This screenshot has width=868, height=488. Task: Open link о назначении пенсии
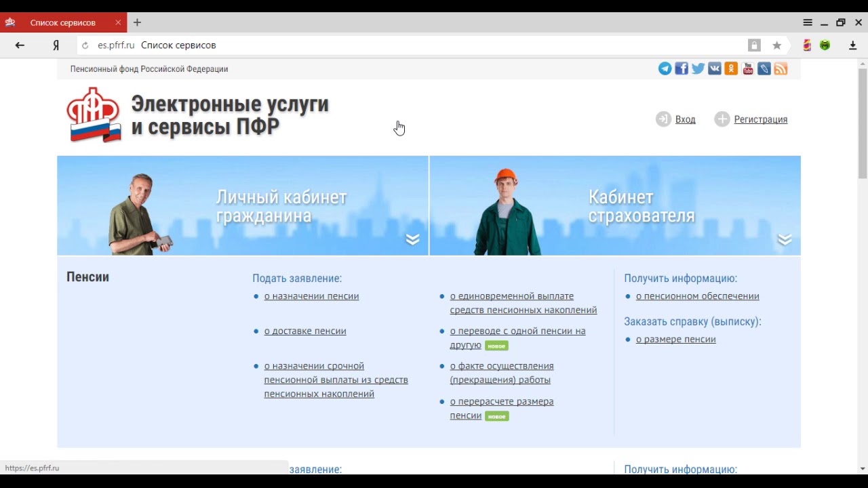[x=311, y=296]
